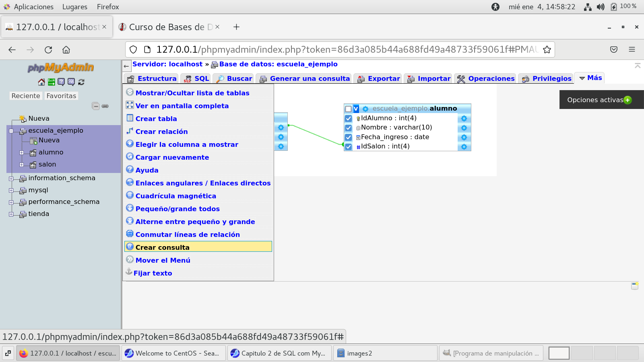Click the green log out icon

click(52, 82)
